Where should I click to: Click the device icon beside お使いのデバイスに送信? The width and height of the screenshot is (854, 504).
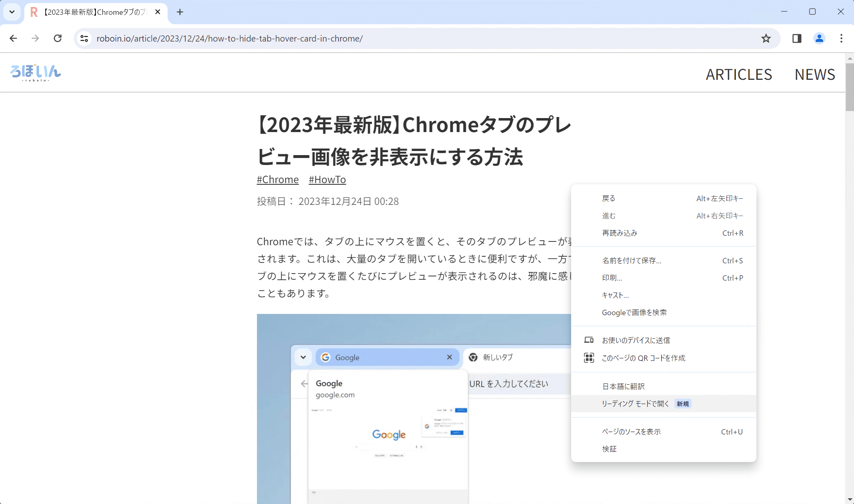pyautogui.click(x=589, y=340)
